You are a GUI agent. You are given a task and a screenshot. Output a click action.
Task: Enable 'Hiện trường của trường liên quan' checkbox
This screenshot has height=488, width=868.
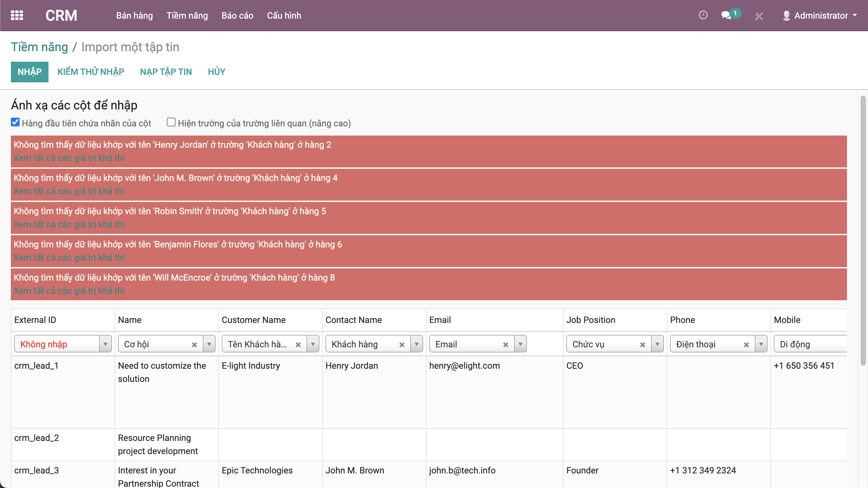171,122
